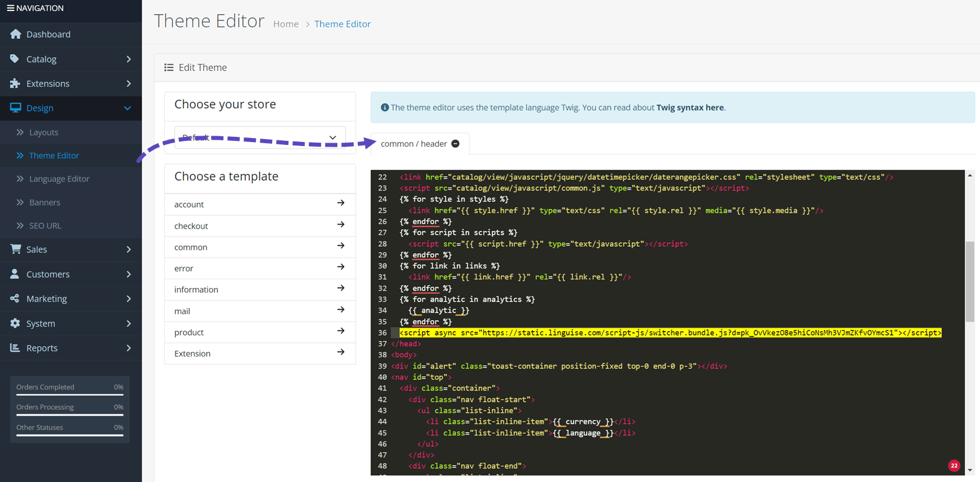Expand the Extensions menu chevron

click(x=129, y=83)
